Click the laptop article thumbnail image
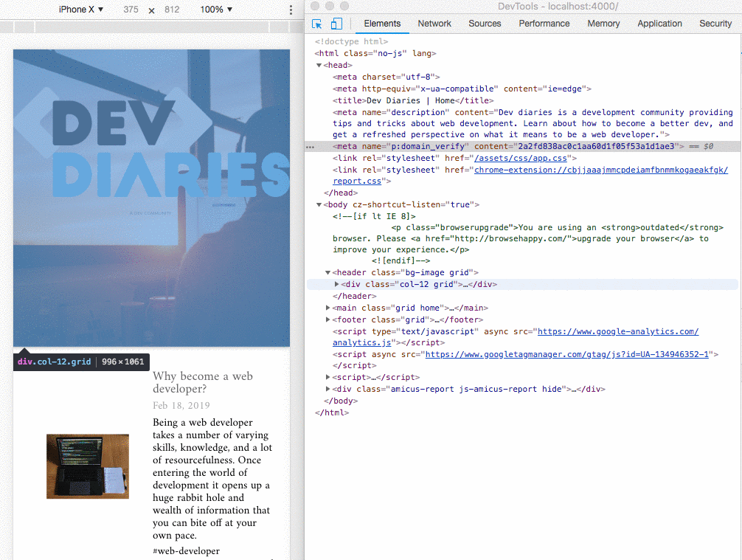The image size is (742, 560). 88,466
